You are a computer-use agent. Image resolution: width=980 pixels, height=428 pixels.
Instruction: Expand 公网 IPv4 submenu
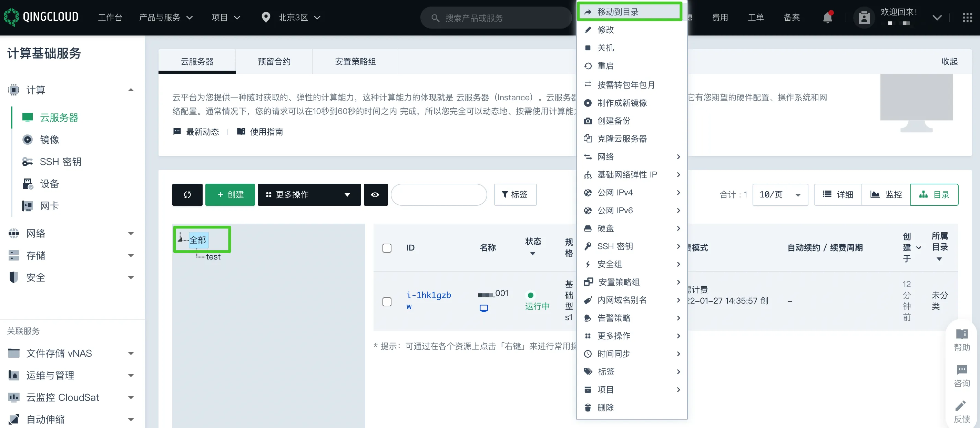pyautogui.click(x=632, y=192)
